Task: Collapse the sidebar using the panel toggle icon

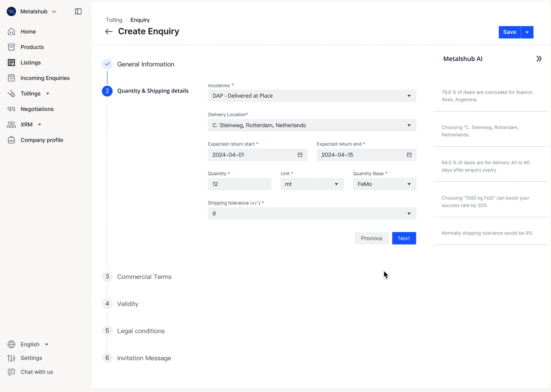Action: (78, 11)
